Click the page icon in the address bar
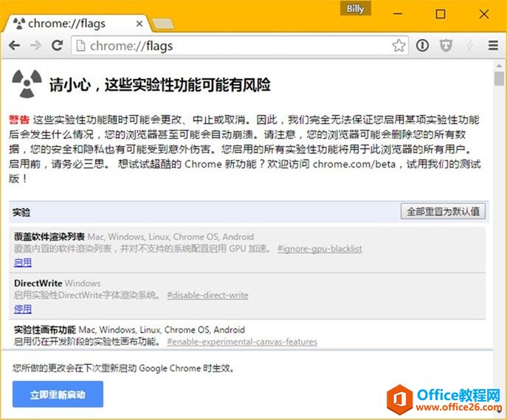Image resolution: width=507 pixels, height=420 pixels. point(80,46)
